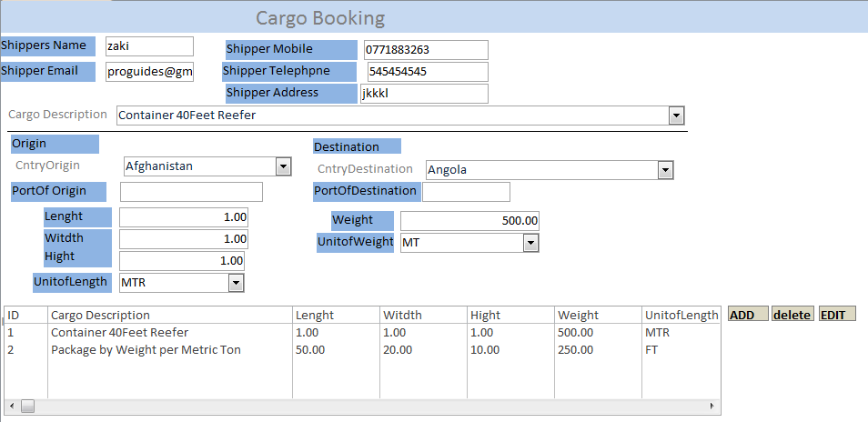Select the Lenght value field
This screenshot has height=422, width=868.
point(183,217)
